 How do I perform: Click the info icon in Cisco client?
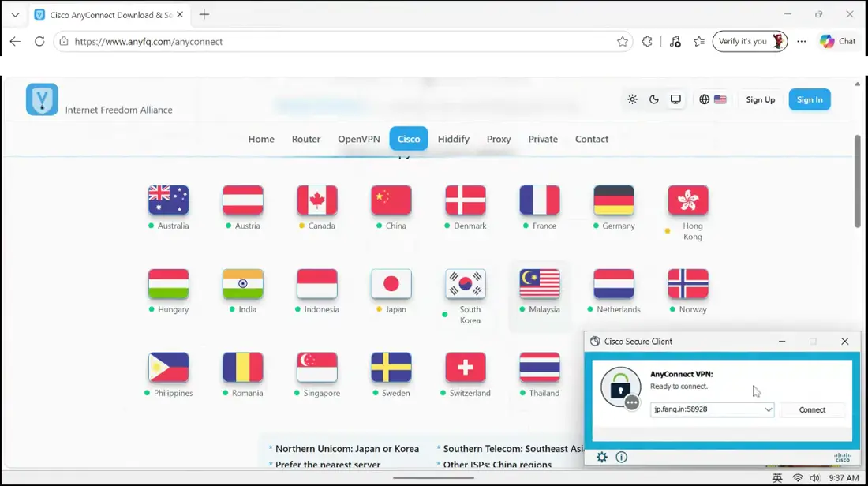pos(622,457)
